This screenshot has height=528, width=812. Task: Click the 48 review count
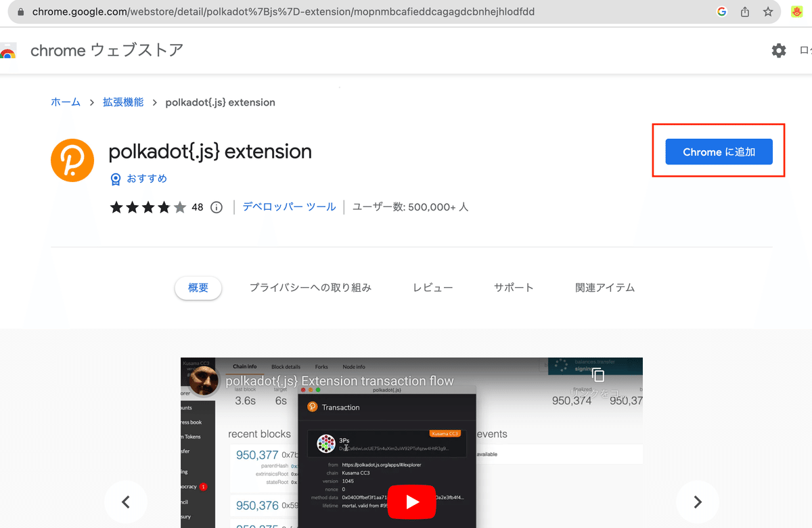(197, 207)
